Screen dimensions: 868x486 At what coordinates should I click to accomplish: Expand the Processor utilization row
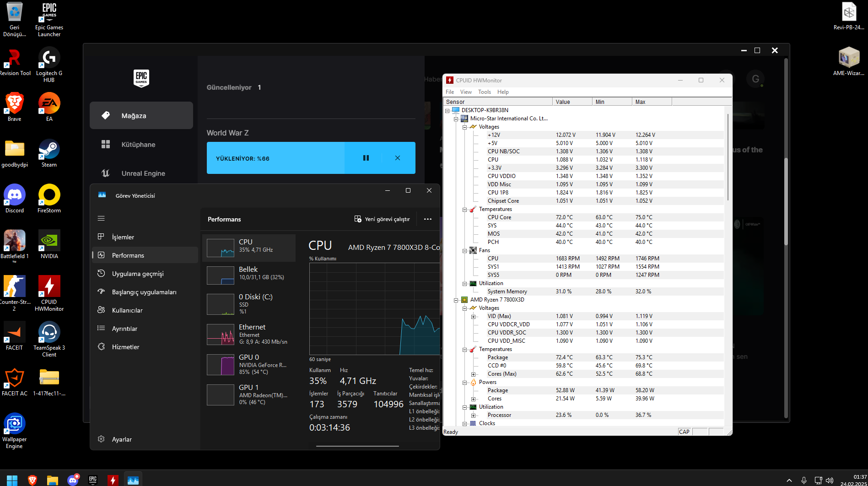click(473, 415)
